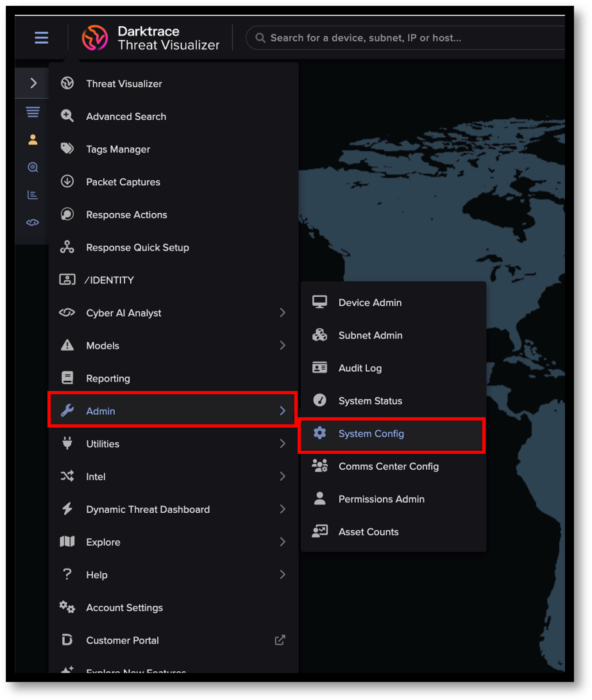The width and height of the screenshot is (592, 700).
Task: Choose Response Quick Setup entry
Action: (x=173, y=247)
